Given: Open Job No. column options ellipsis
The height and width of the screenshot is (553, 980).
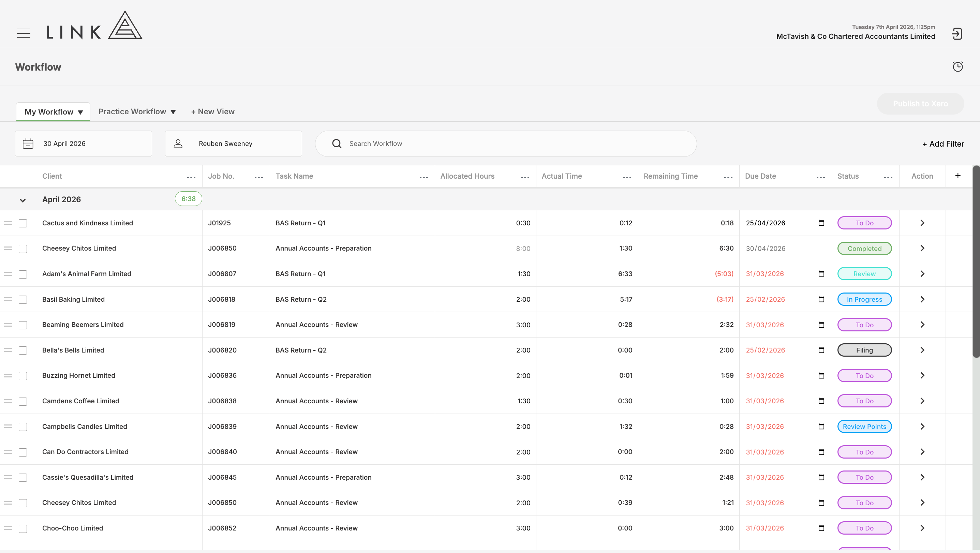Looking at the screenshot, I should pos(259,178).
